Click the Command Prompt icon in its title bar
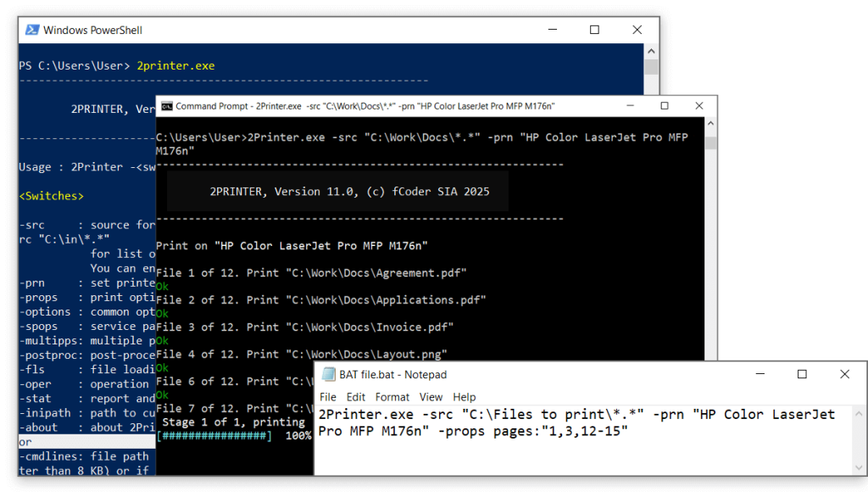868x492 pixels. (x=168, y=106)
